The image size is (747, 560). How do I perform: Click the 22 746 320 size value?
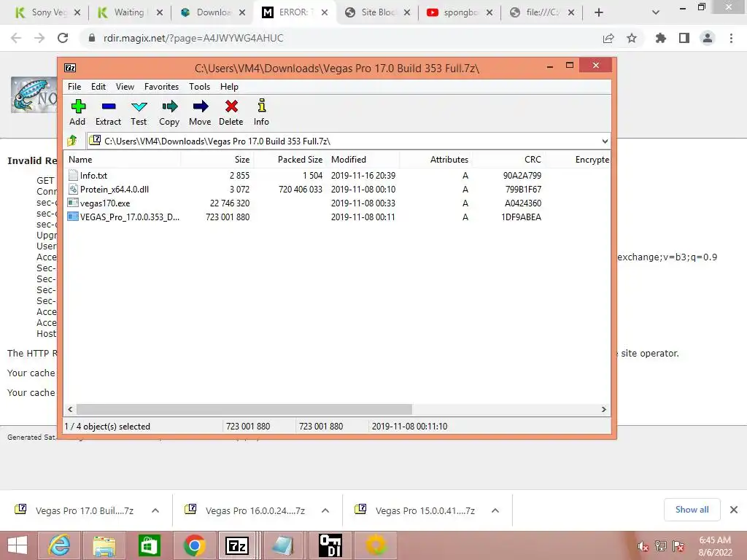[x=230, y=203]
